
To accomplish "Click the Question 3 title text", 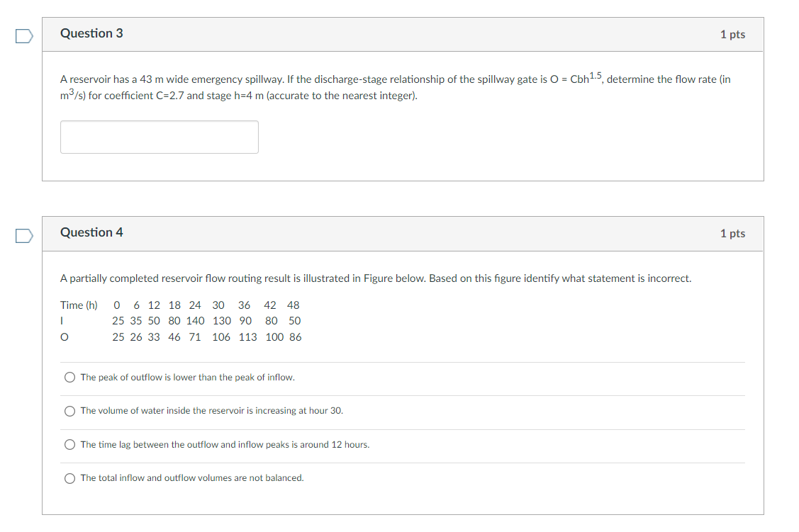I will point(92,33).
